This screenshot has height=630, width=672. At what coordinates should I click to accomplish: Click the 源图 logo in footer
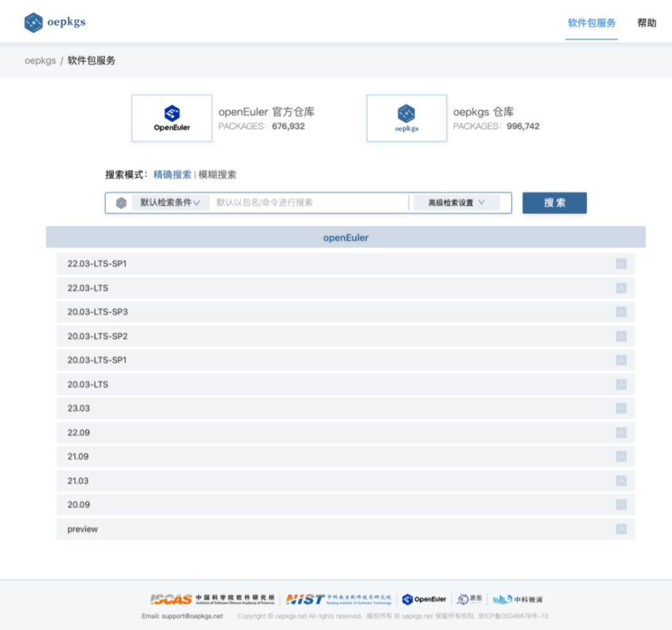tap(469, 599)
